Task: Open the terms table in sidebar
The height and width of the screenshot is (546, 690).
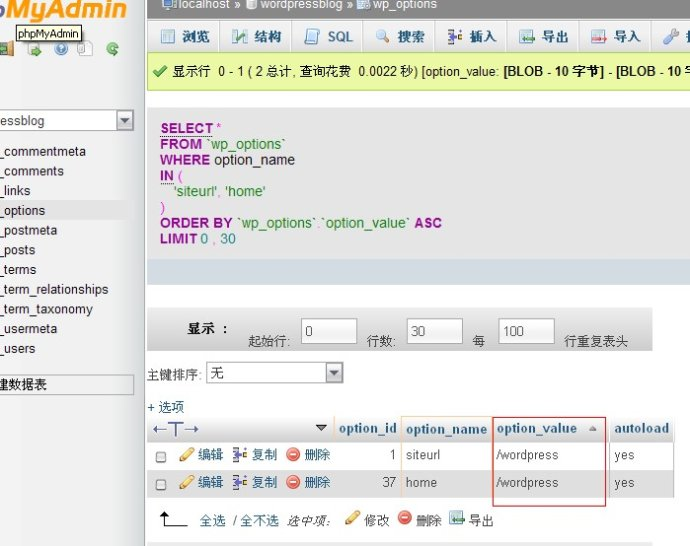Action: (18, 269)
